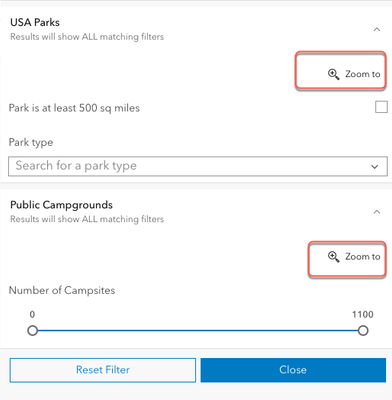Zoom to the Public Campgrounds layer
The image size is (392, 400).
pos(354,257)
